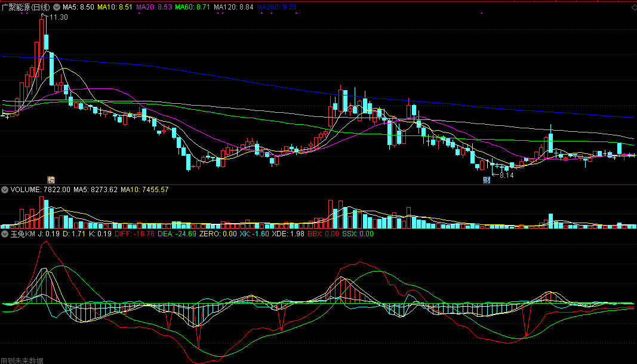This screenshot has width=637, height=364.
Task: Click the BBX: 0.00 value
Action: click(x=323, y=234)
